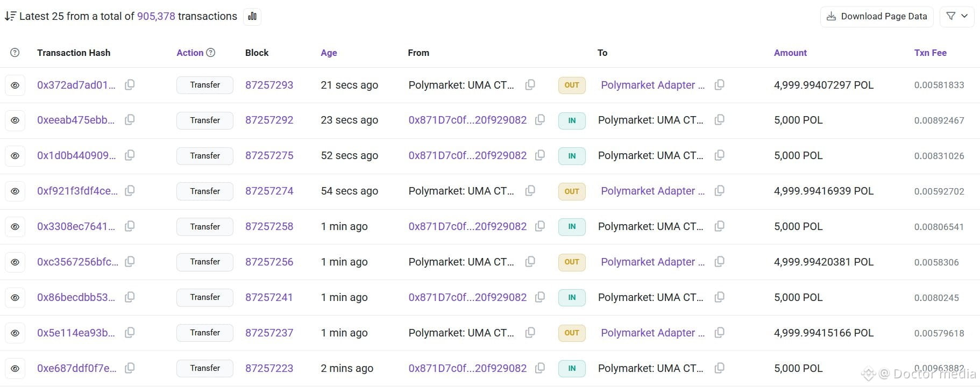Toggle quick view for transaction 0x86becdbb53

(15, 298)
